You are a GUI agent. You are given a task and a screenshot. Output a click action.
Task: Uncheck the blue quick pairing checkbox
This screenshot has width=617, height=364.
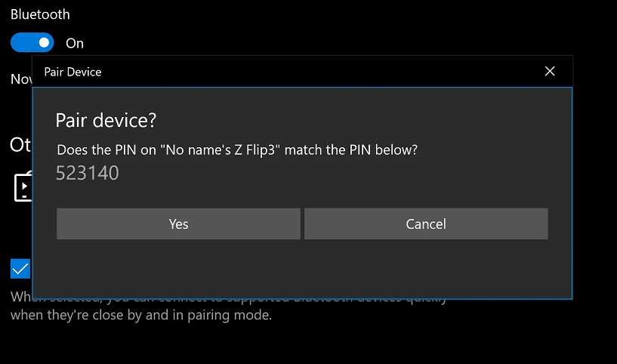click(x=20, y=269)
